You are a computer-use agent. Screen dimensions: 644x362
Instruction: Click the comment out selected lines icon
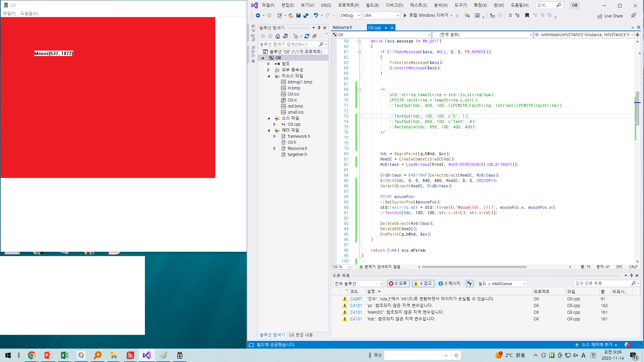click(x=510, y=15)
